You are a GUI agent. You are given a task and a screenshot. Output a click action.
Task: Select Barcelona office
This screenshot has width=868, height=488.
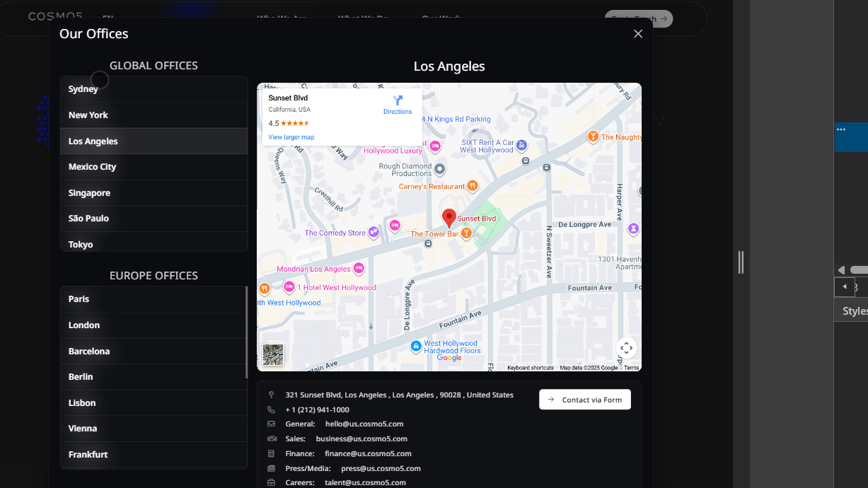(152, 351)
